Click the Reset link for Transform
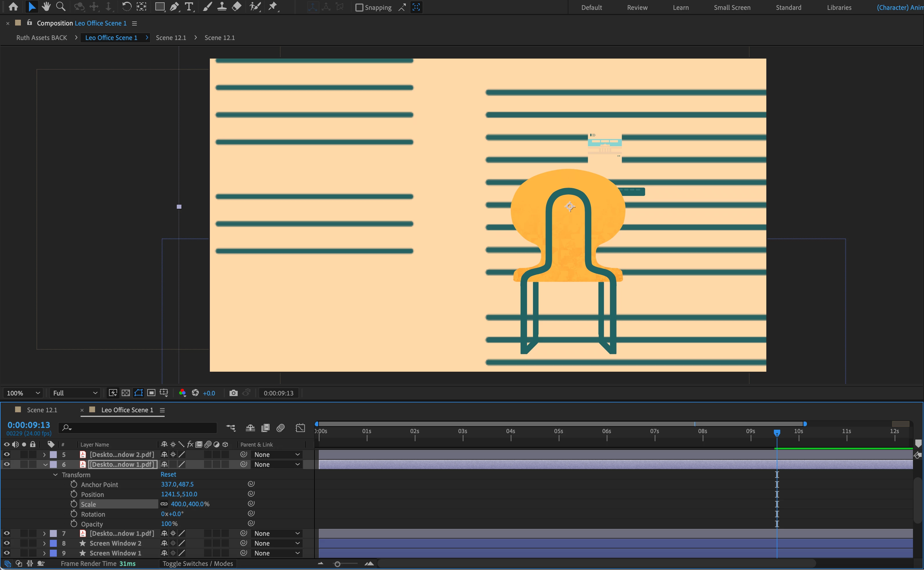Image resolution: width=924 pixels, height=570 pixels. [168, 474]
